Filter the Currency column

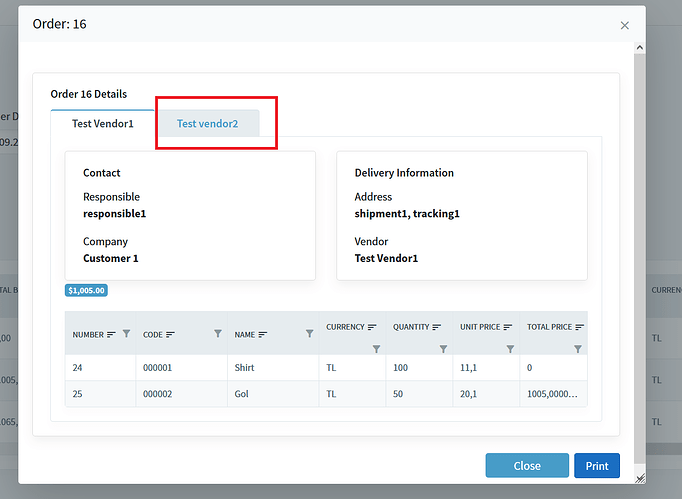(376, 349)
